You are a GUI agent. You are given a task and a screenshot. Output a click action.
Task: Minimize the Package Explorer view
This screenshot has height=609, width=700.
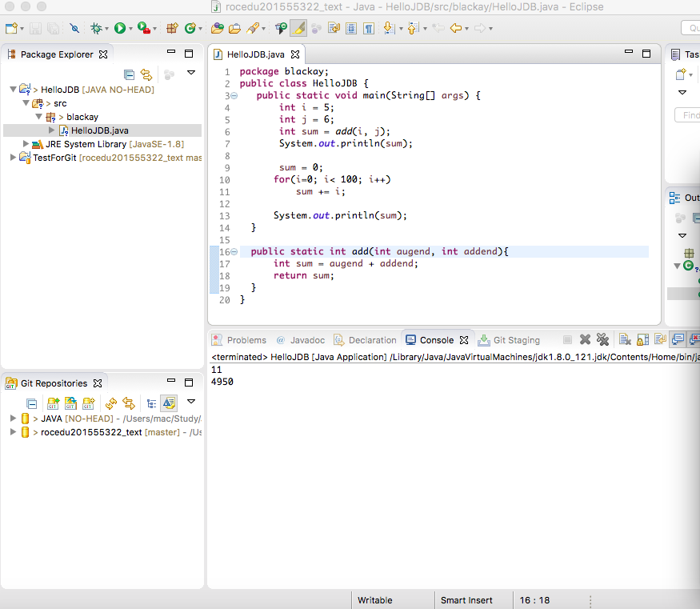171,52
